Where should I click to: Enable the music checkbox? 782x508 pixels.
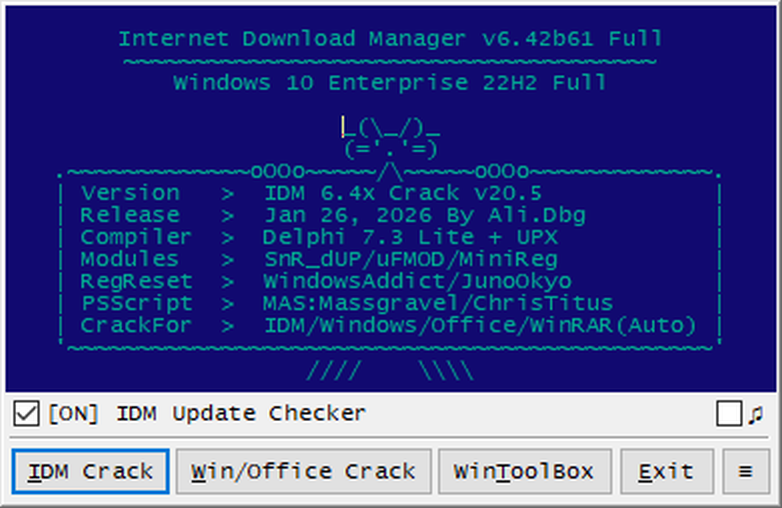(729, 413)
